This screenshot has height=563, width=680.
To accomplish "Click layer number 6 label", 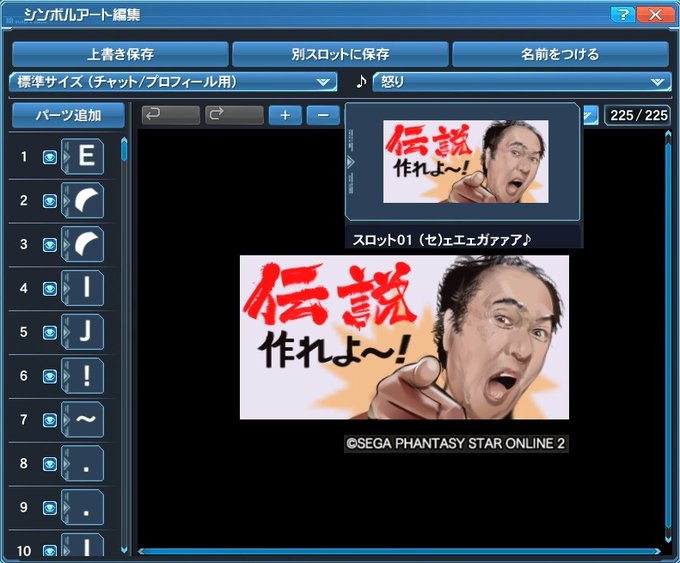I will [24, 376].
